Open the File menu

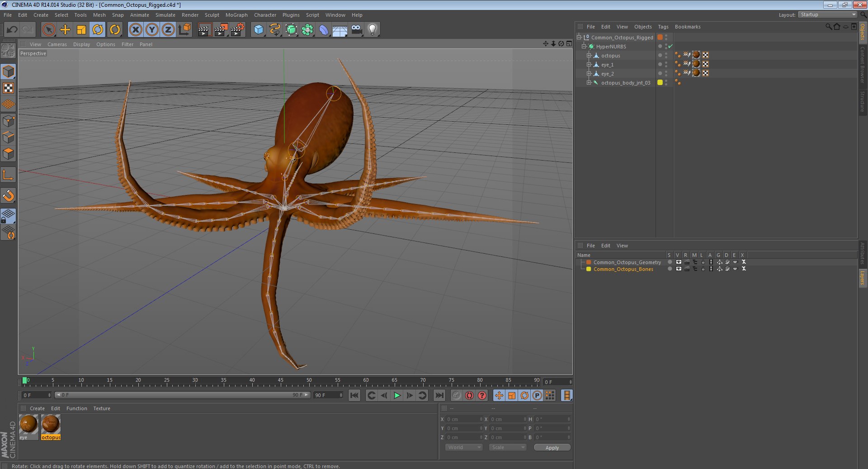point(8,15)
